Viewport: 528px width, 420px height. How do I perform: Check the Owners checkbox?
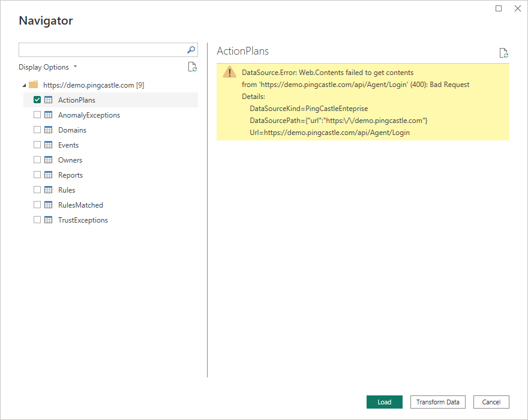[x=37, y=160]
